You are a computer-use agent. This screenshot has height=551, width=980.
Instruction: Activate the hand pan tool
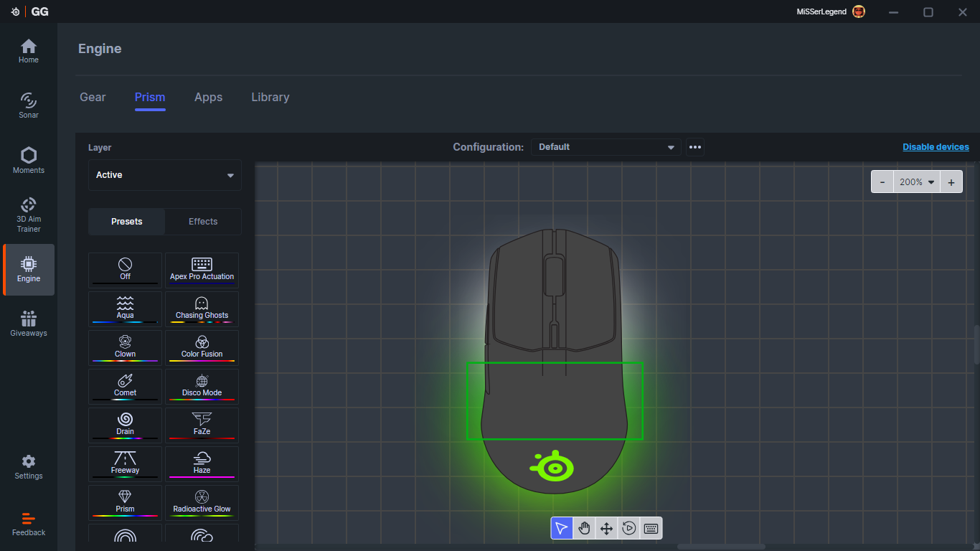pyautogui.click(x=584, y=528)
